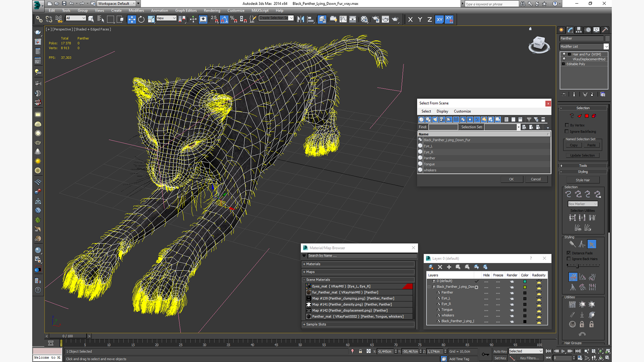Open the Modifiers menu
Viewport: 644px width, 362px height.
click(x=136, y=11)
